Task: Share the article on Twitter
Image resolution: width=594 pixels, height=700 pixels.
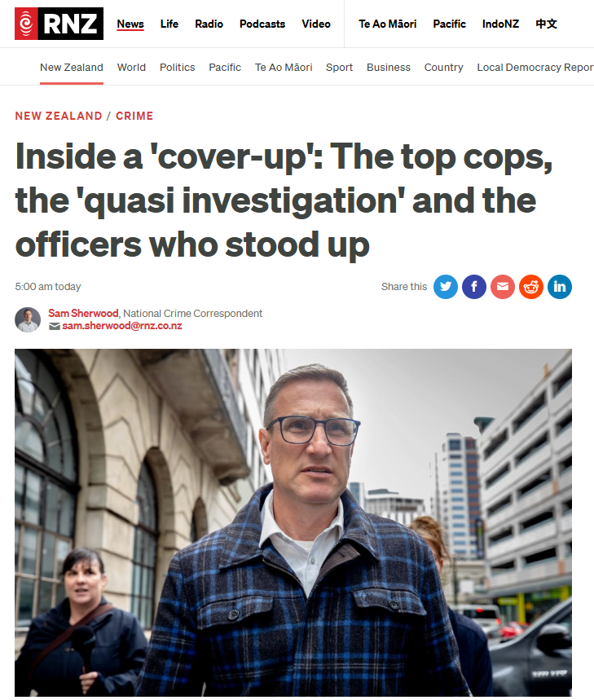Action: point(446,287)
